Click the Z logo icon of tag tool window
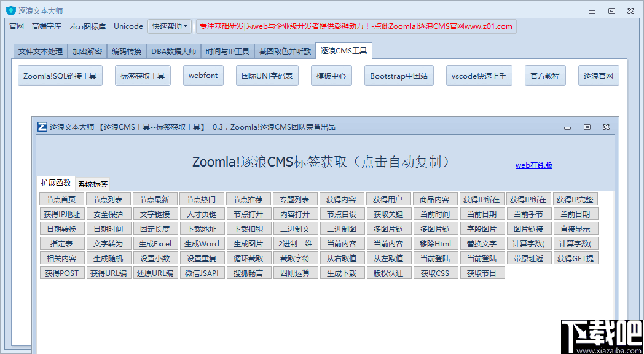The height and width of the screenshot is (354, 644). pos(42,127)
